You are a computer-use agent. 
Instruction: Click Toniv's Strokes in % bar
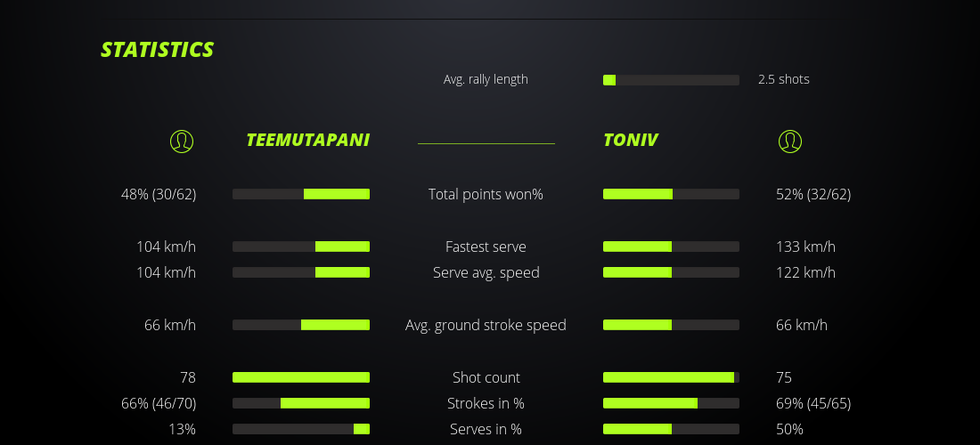[671, 403]
